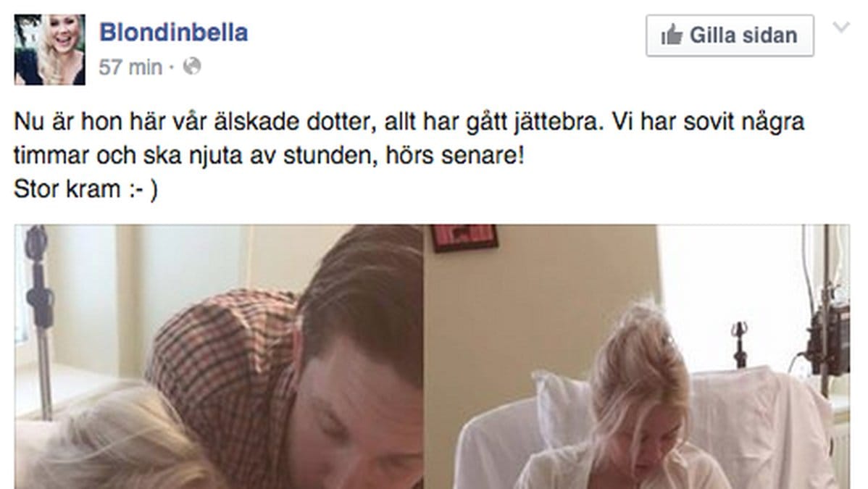Click the thumbs-up icon on Gilla sidan
The width and height of the screenshot is (868, 489).
coord(672,35)
